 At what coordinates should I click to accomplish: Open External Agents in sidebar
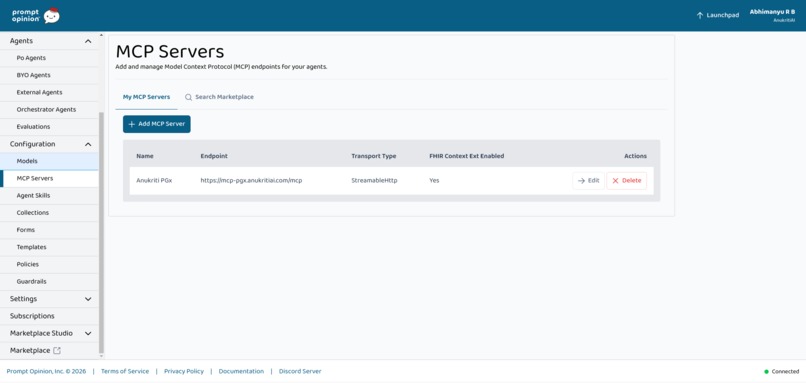pos(49,93)
